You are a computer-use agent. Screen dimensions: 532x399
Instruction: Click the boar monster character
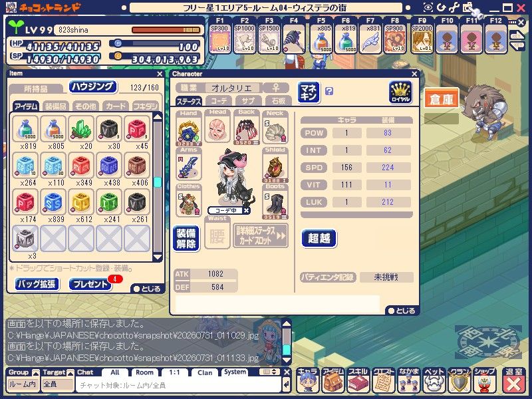click(x=485, y=113)
